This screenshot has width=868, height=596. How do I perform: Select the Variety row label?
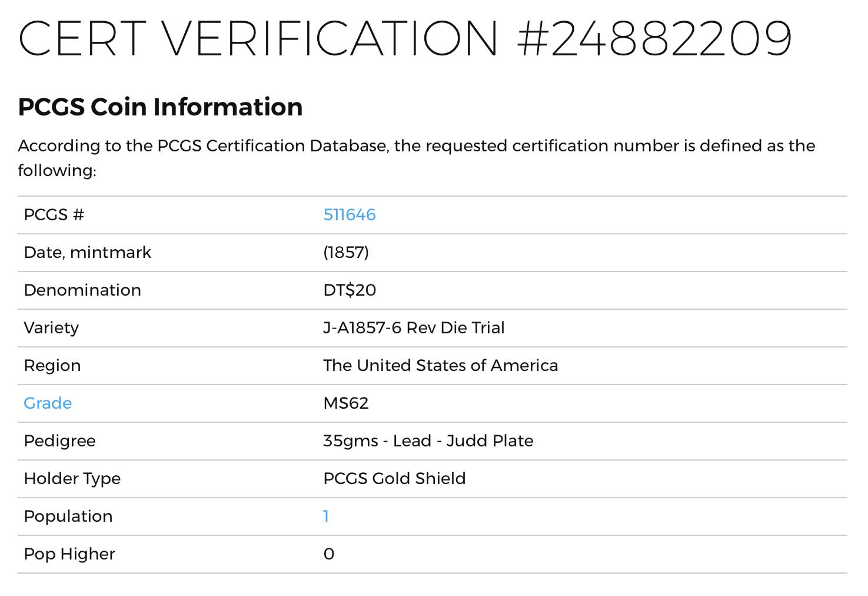[x=51, y=328]
